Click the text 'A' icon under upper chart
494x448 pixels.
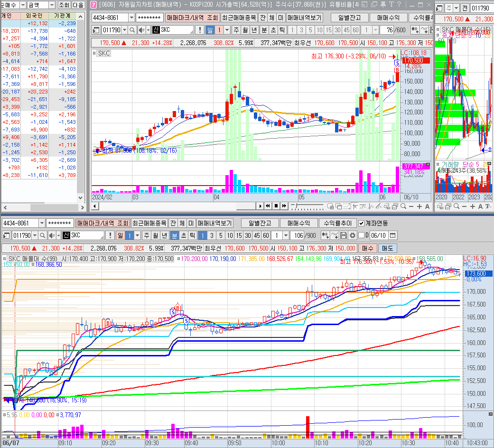click(x=427, y=206)
